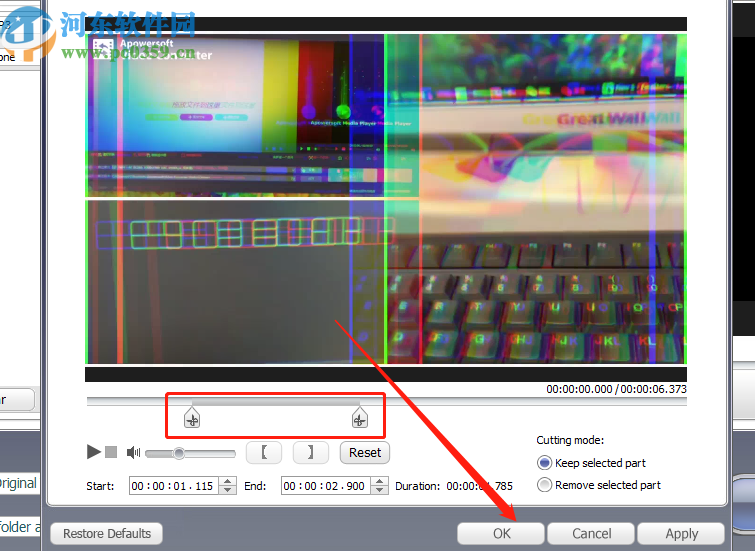Mute audio with the speaker icon
Screen dimensions: 755x551
tap(133, 452)
